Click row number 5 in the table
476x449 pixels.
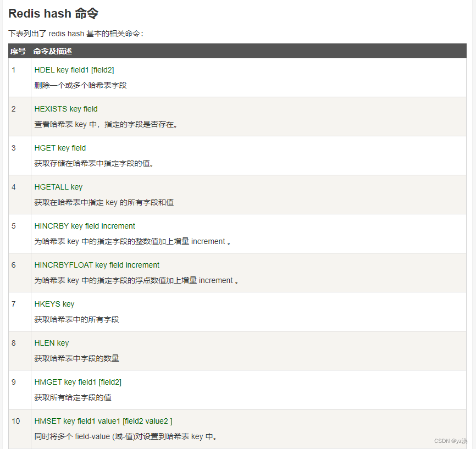click(13, 226)
